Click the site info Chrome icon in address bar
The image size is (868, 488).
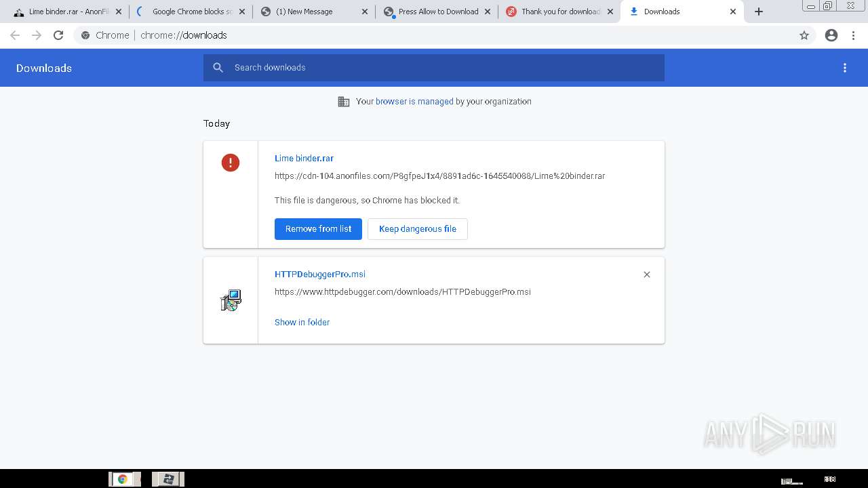pos(85,35)
